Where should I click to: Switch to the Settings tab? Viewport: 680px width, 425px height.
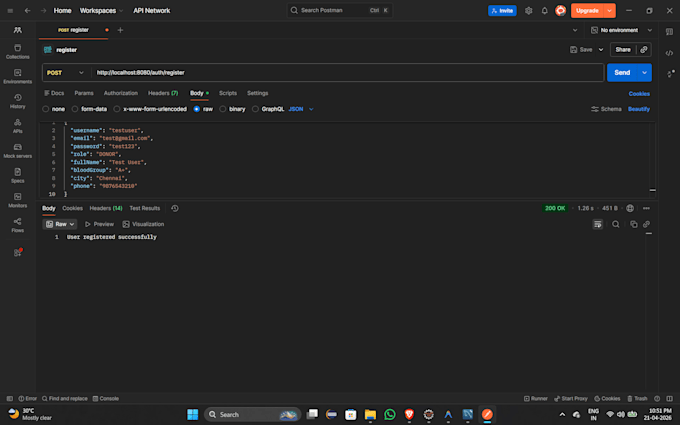tap(258, 93)
